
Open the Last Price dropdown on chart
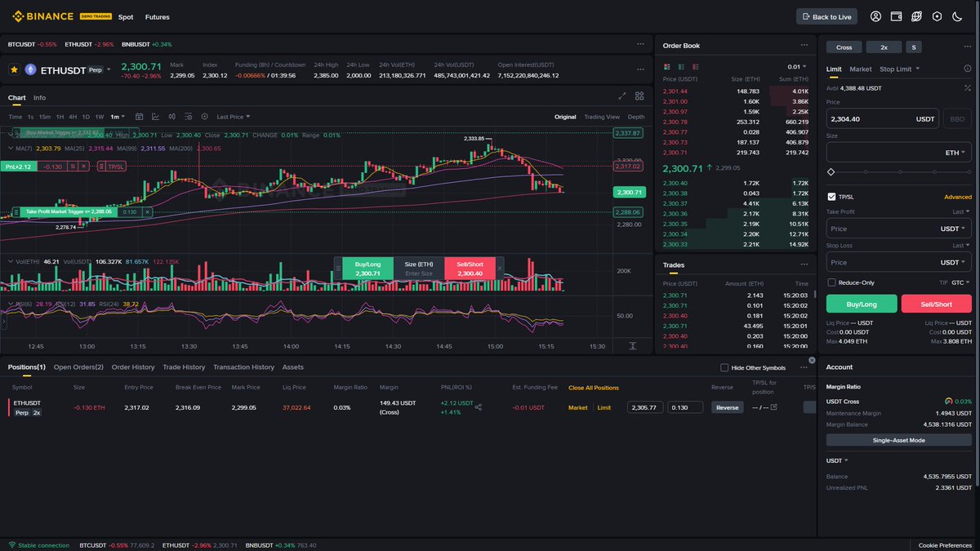[x=234, y=117]
